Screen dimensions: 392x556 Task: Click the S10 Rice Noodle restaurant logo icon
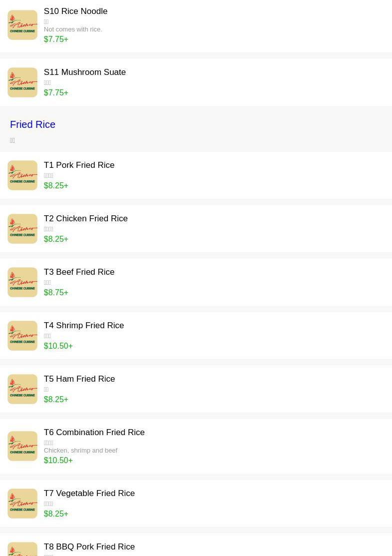point(22,25)
